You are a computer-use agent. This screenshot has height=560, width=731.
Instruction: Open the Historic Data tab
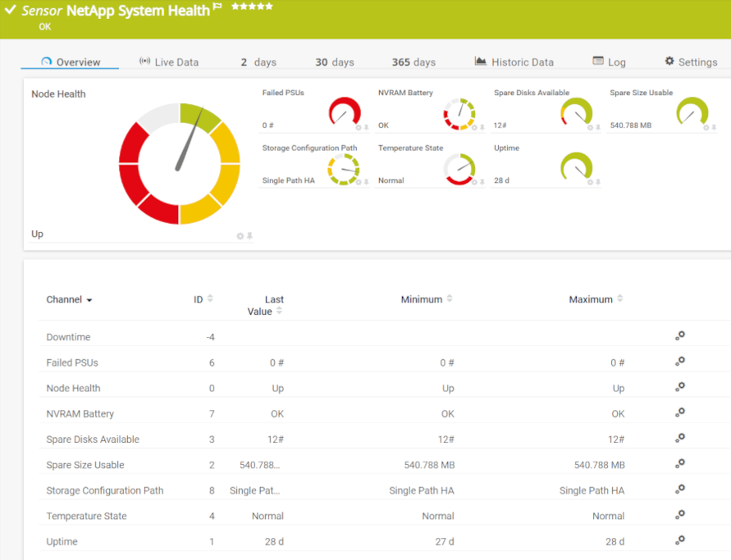pos(514,62)
